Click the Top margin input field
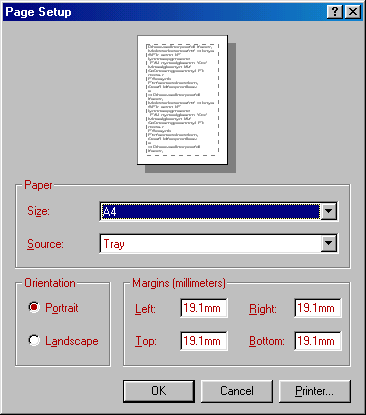 pos(203,341)
